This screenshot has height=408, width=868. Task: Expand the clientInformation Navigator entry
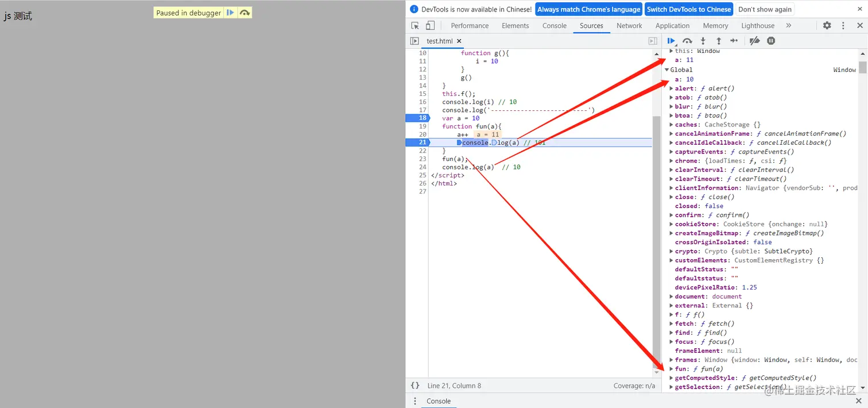click(x=672, y=188)
